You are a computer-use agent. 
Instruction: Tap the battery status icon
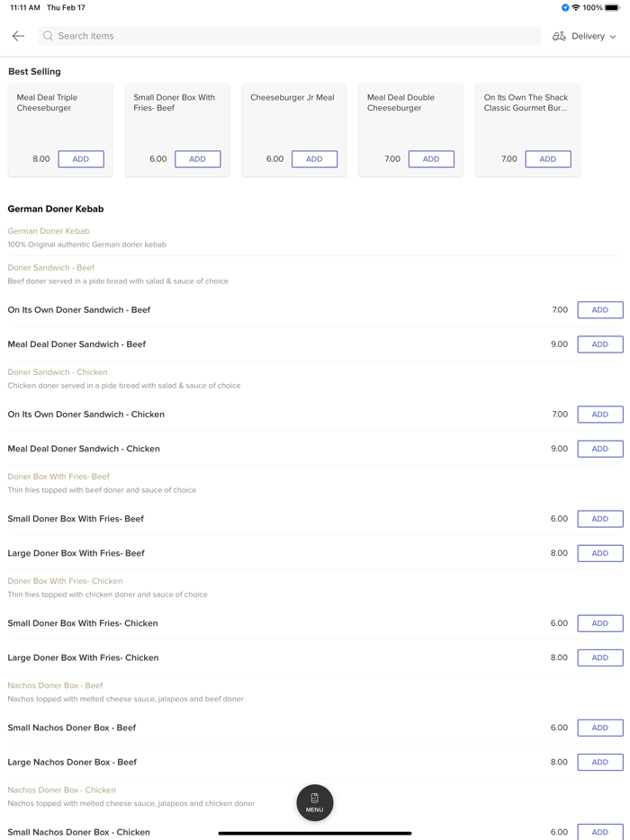pos(612,7)
